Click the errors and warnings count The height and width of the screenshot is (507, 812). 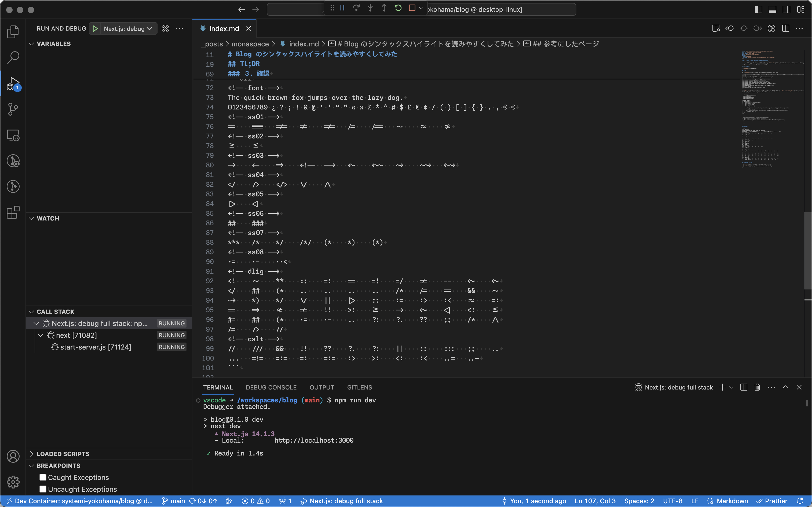(x=255, y=501)
